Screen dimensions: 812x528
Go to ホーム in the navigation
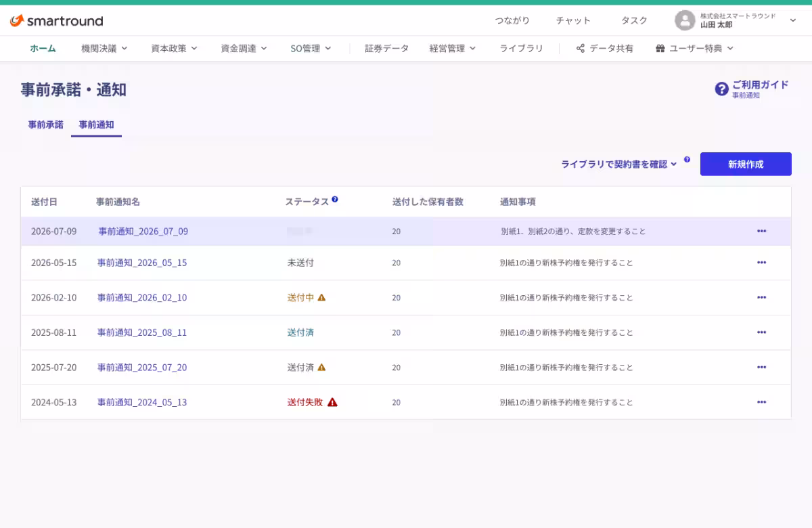click(43, 49)
